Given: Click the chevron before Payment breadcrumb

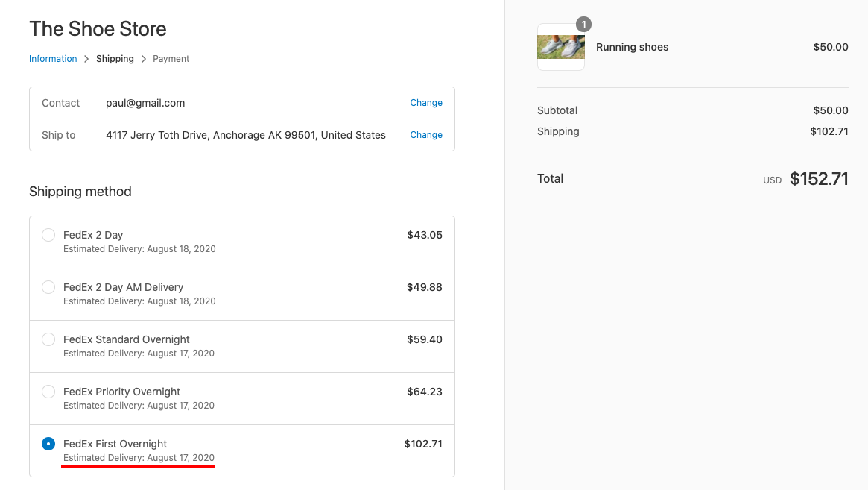Looking at the screenshot, I should 143,59.
